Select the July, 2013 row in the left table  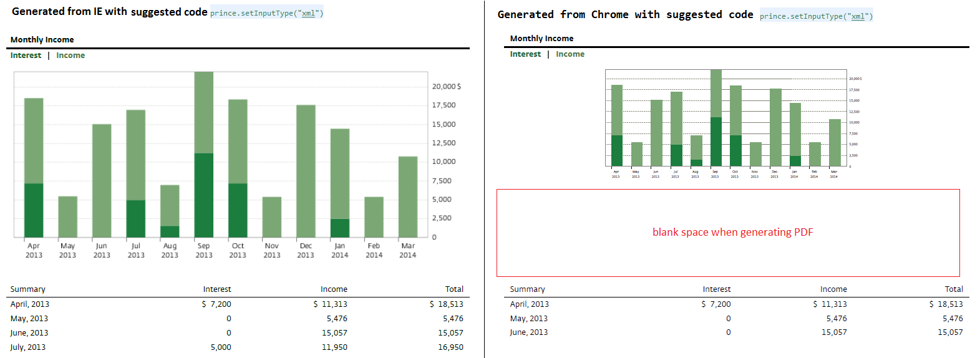[28, 347]
